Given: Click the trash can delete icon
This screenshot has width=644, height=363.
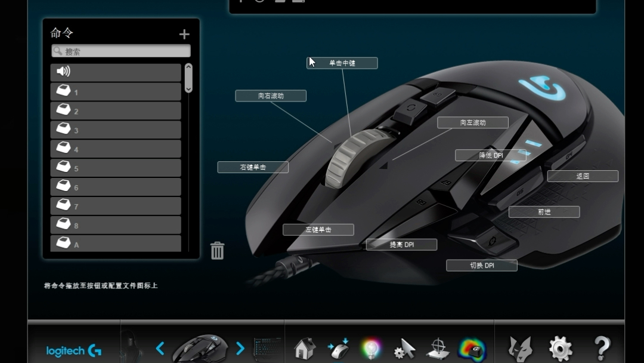Looking at the screenshot, I should coord(217,250).
